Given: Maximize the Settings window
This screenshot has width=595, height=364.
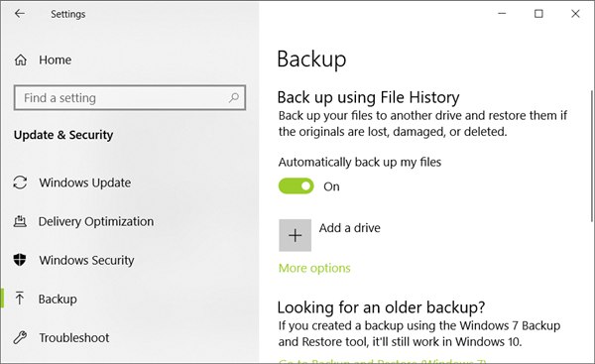Looking at the screenshot, I should point(538,14).
